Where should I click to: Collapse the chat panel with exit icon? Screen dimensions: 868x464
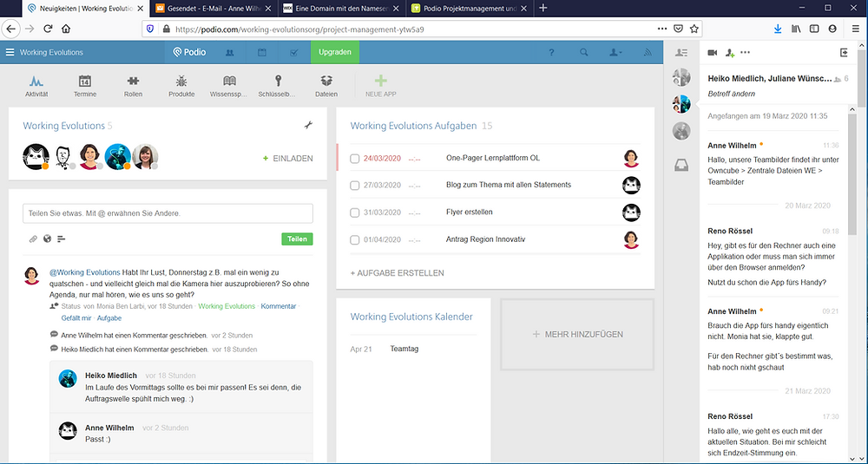pos(845,53)
